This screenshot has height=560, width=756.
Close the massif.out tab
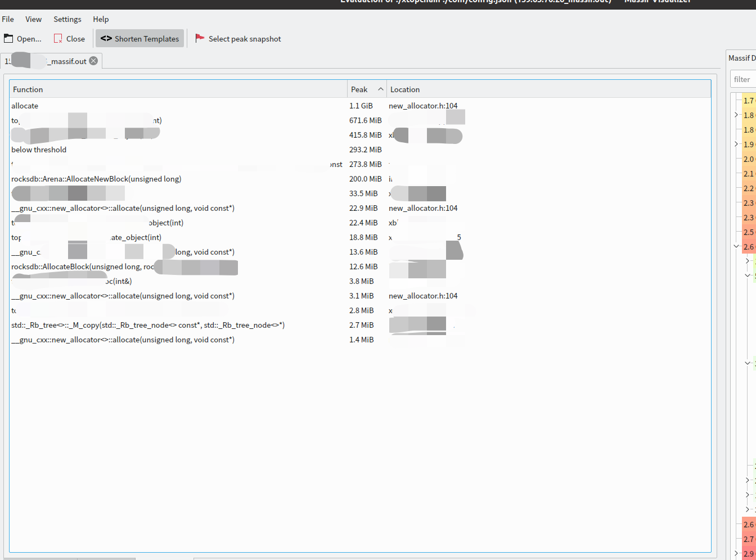coord(93,61)
